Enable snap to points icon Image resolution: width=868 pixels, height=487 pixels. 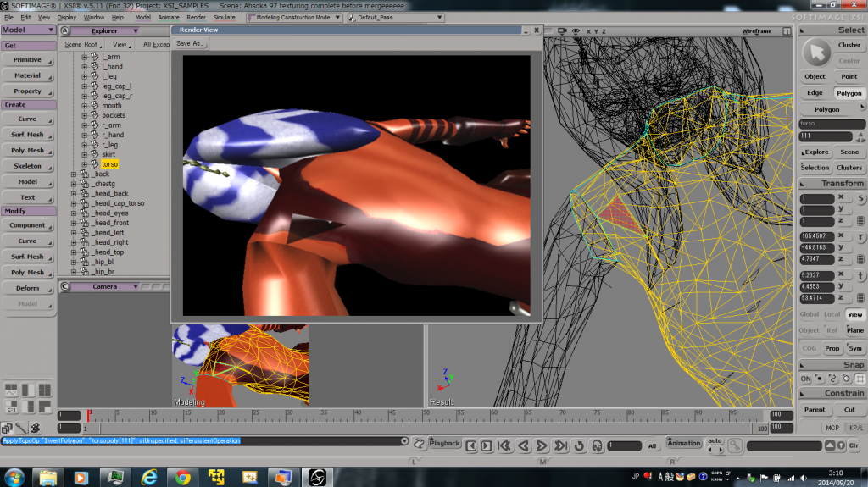tap(820, 379)
